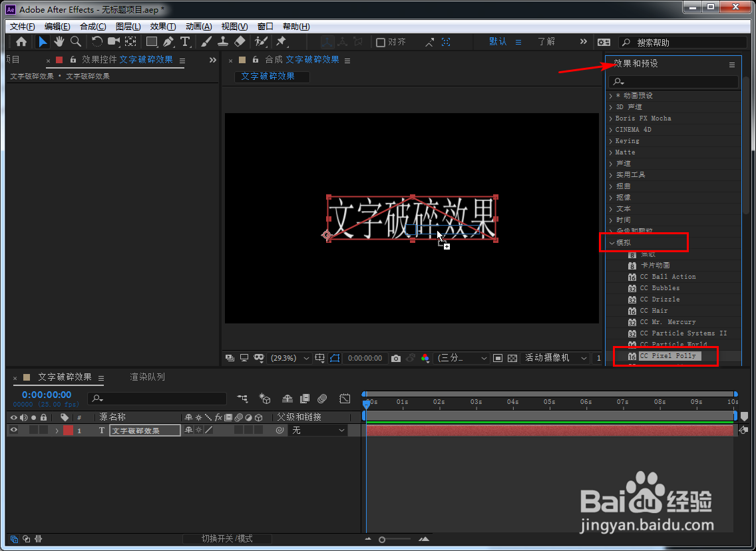Take a snapshot of the composition view
This screenshot has width=756, height=551.
tap(395, 358)
